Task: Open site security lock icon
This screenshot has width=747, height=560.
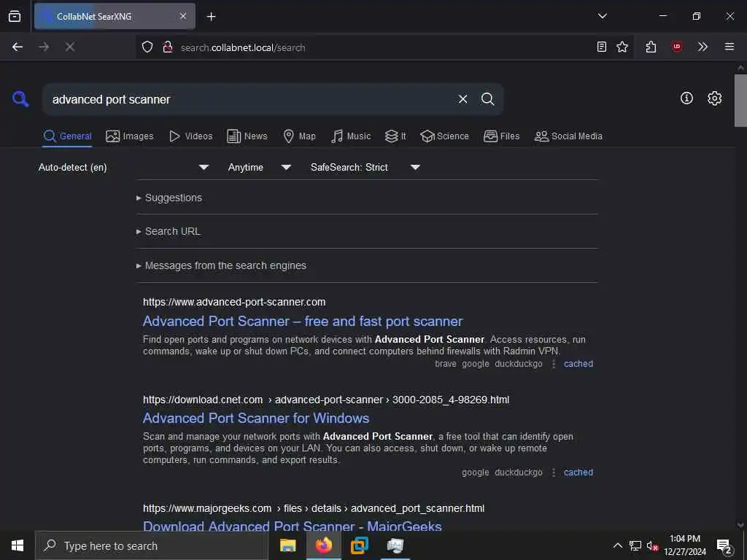Action: click(167, 47)
